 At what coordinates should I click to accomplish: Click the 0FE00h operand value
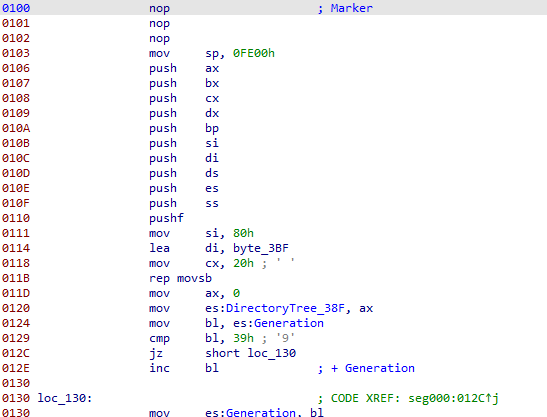coord(254,53)
